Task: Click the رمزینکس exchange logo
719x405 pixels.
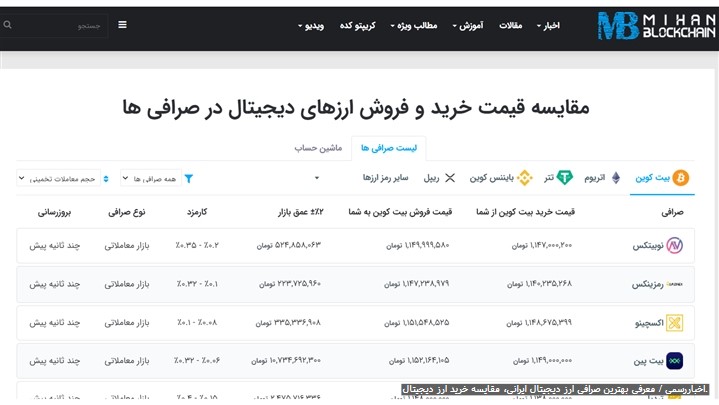Action: 675,284
